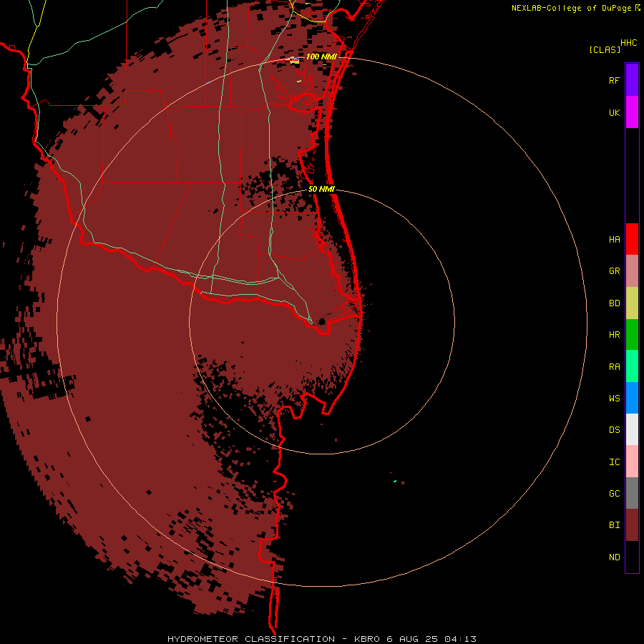Click the RF legend label
Image resolution: width=644 pixels, height=644 pixels.
(x=614, y=80)
